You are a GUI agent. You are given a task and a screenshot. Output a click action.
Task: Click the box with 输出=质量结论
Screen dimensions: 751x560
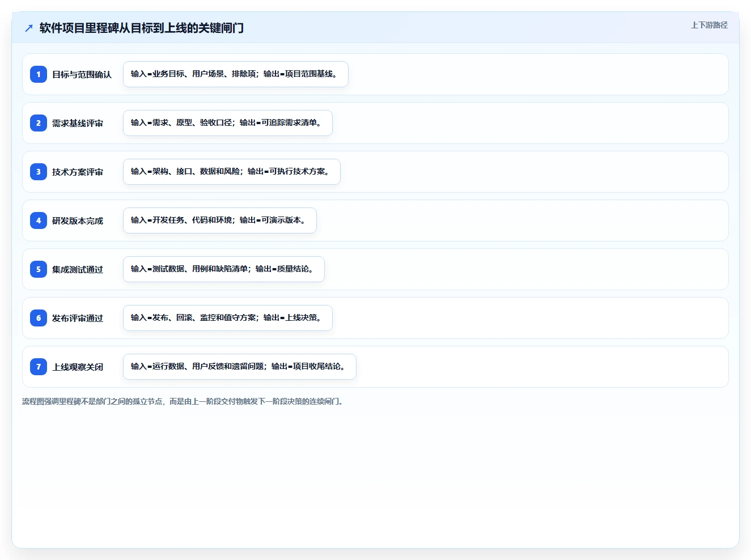(224, 269)
